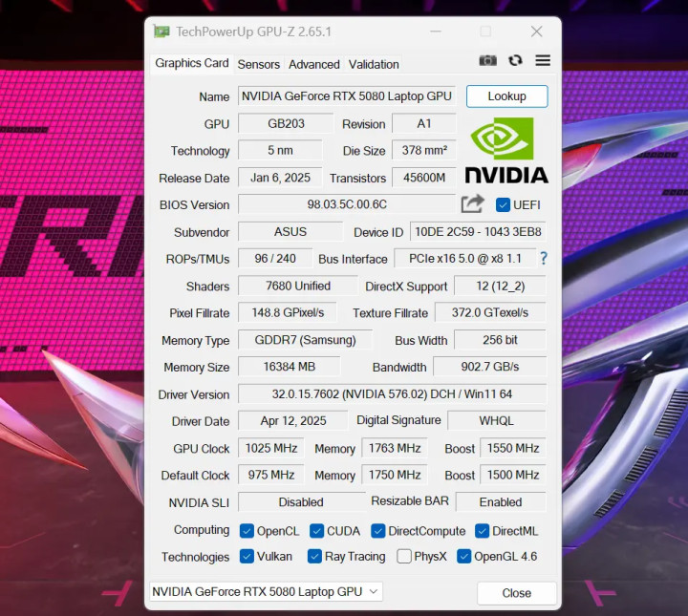Click Default Clock row Memory 1750 MHz
The width and height of the screenshot is (688, 616).
pos(395,475)
